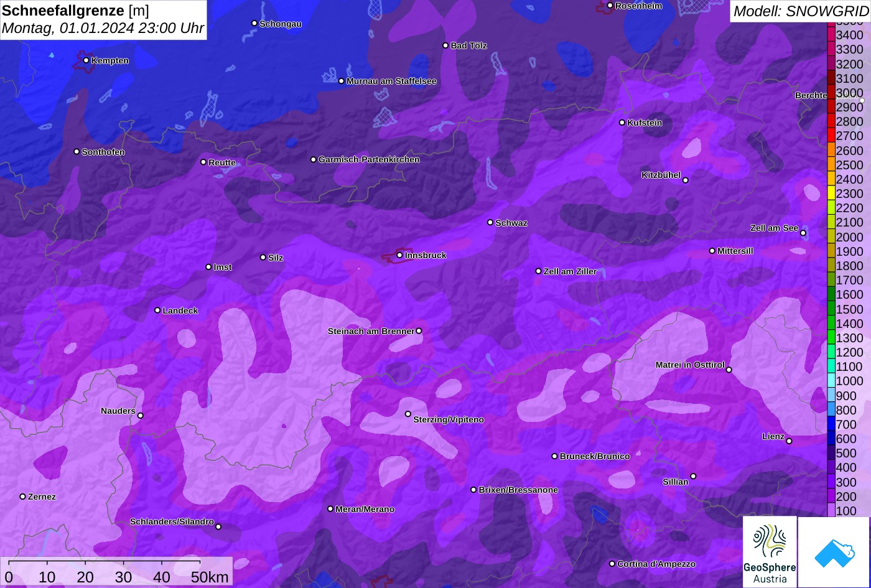
Task: Click the Bruneck/Brunico marker dot
Action: tap(555, 456)
